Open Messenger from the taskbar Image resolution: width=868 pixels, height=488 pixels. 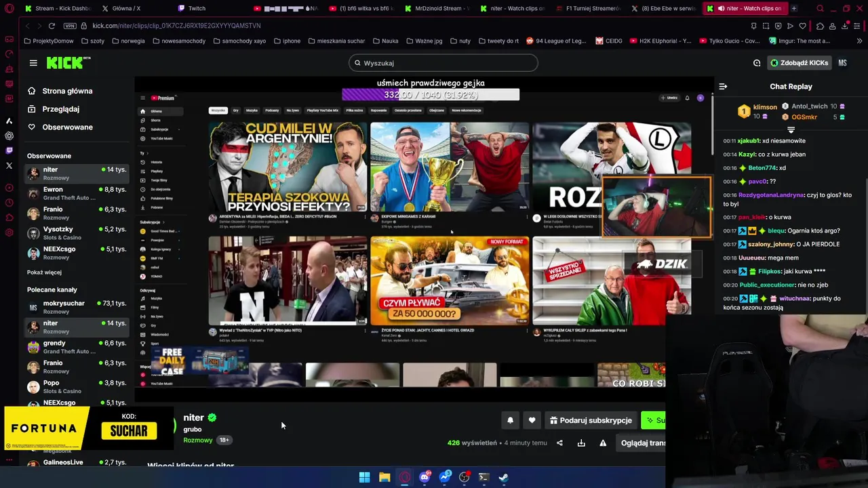pyautogui.click(x=444, y=477)
